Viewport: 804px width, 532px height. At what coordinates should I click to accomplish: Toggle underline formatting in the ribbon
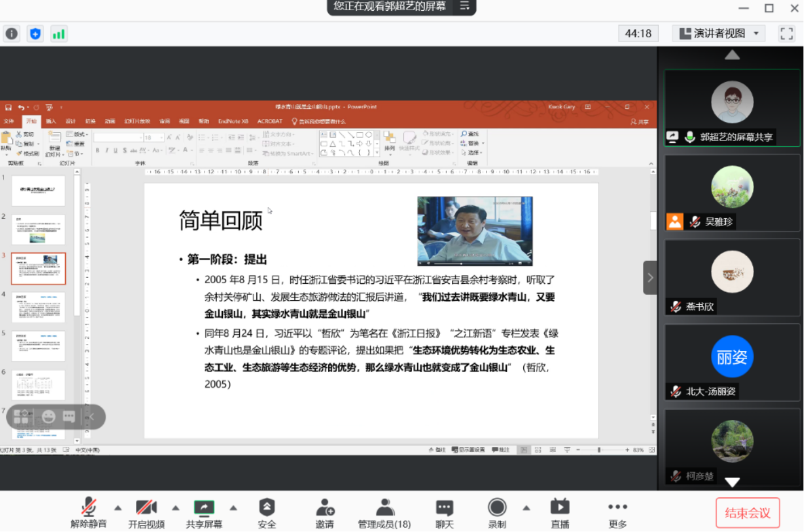115,149
